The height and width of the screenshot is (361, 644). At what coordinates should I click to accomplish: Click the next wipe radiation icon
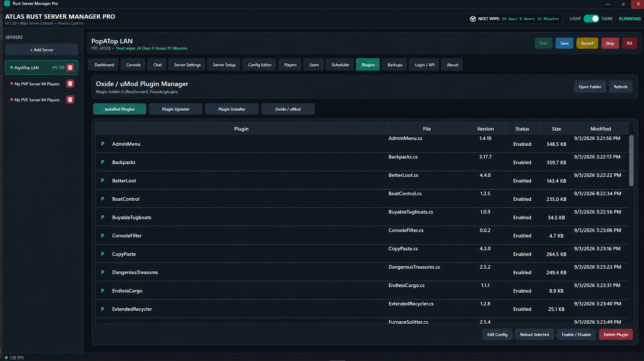[473, 19]
